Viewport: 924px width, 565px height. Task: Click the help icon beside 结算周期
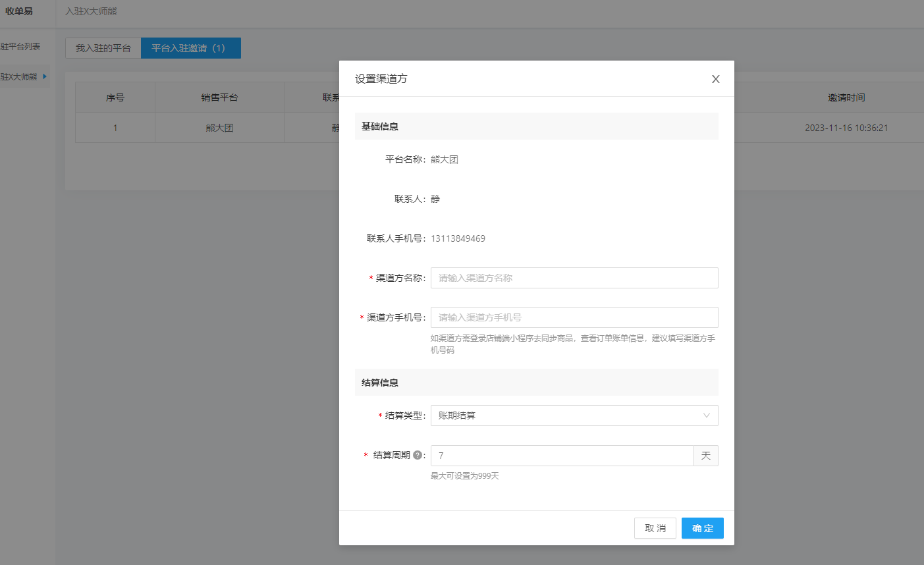[418, 455]
